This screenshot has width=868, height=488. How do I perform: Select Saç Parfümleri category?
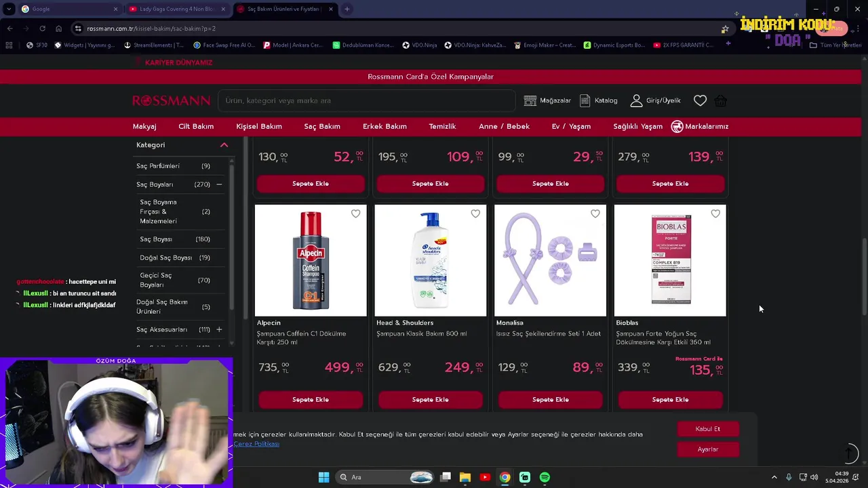coord(158,166)
